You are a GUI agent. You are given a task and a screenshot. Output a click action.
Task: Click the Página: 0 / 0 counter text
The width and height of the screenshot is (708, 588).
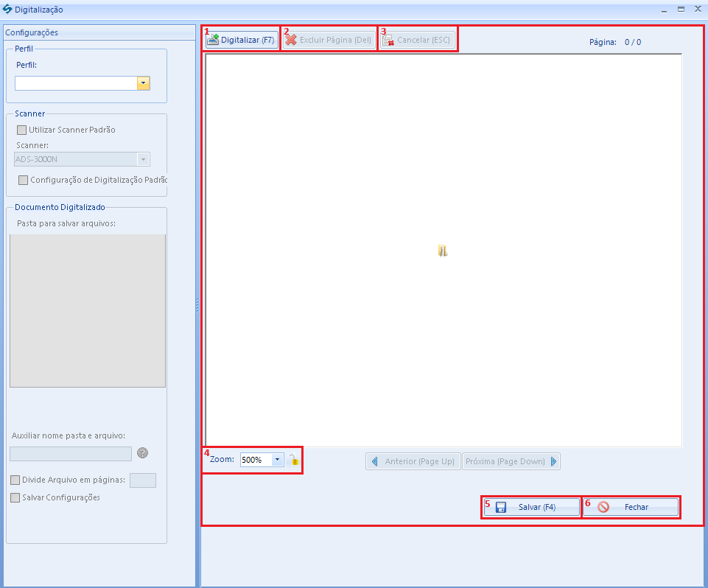(615, 42)
